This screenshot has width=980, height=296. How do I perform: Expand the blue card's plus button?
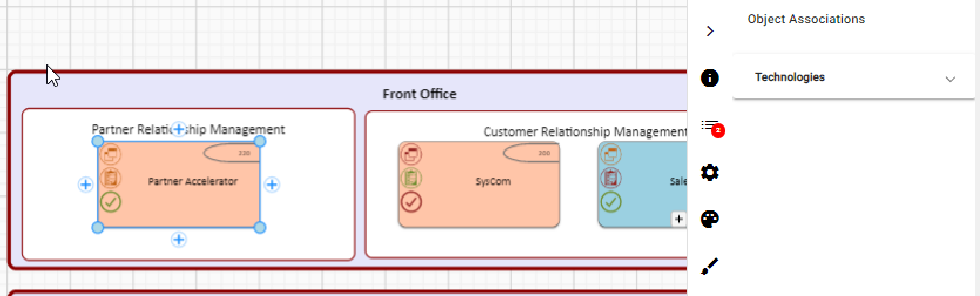pyautogui.click(x=678, y=219)
